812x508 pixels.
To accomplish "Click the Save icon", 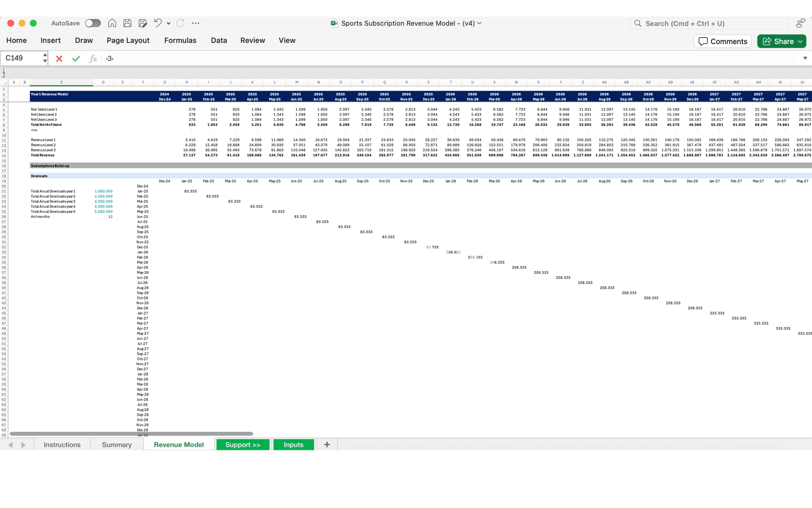I will 127,23.
